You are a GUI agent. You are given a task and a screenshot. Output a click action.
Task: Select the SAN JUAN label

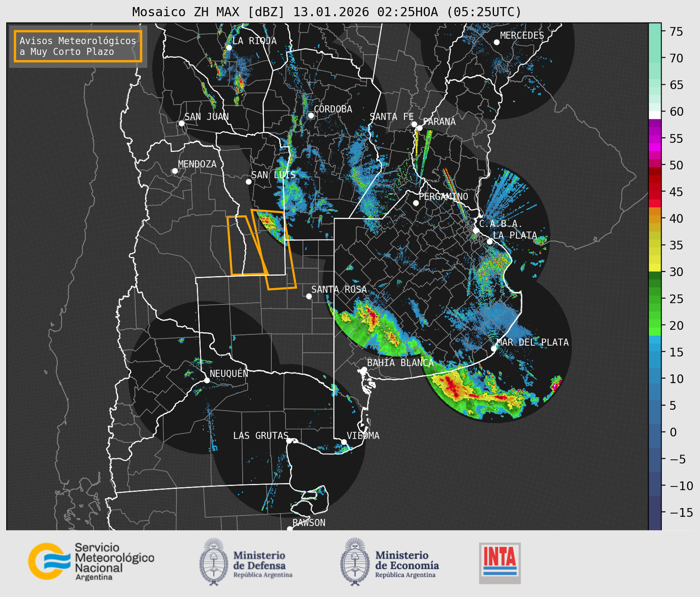[207, 117]
